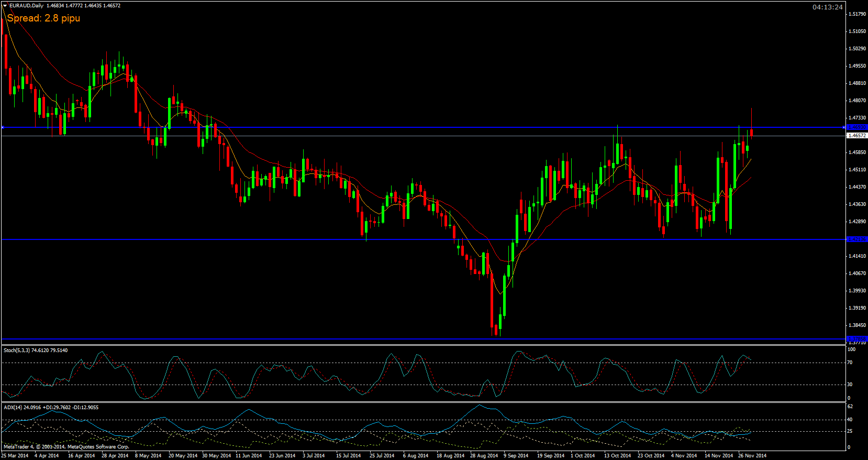868x460 pixels.
Task: Click the OHLC values 1.46834 1.47772 1.46435 1.46572
Action: [x=84, y=6]
